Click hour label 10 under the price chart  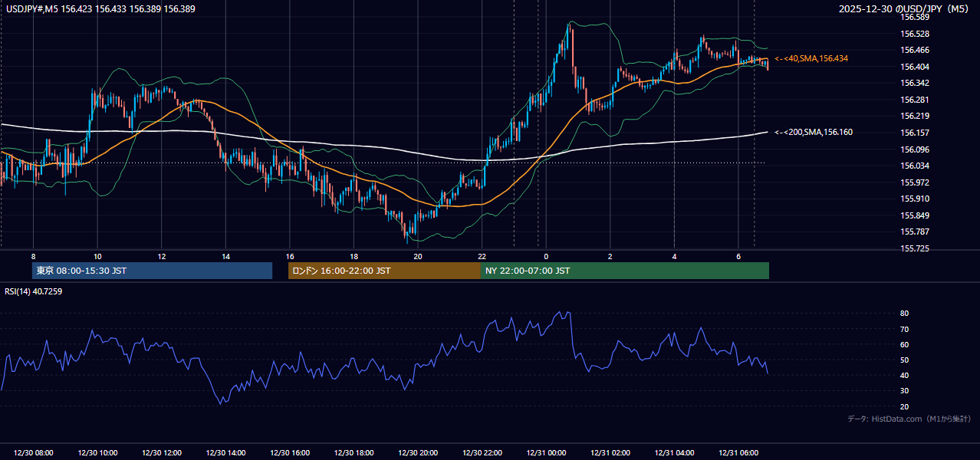pos(97,256)
